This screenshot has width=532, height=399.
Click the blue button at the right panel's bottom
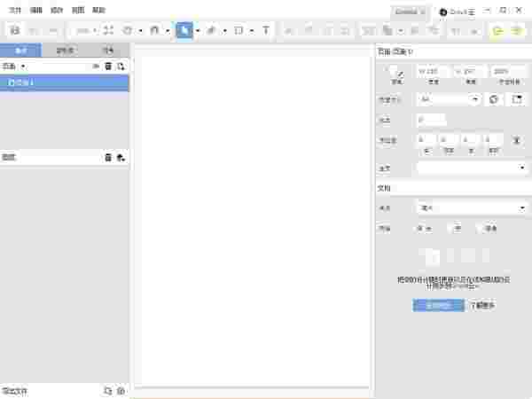(x=438, y=305)
